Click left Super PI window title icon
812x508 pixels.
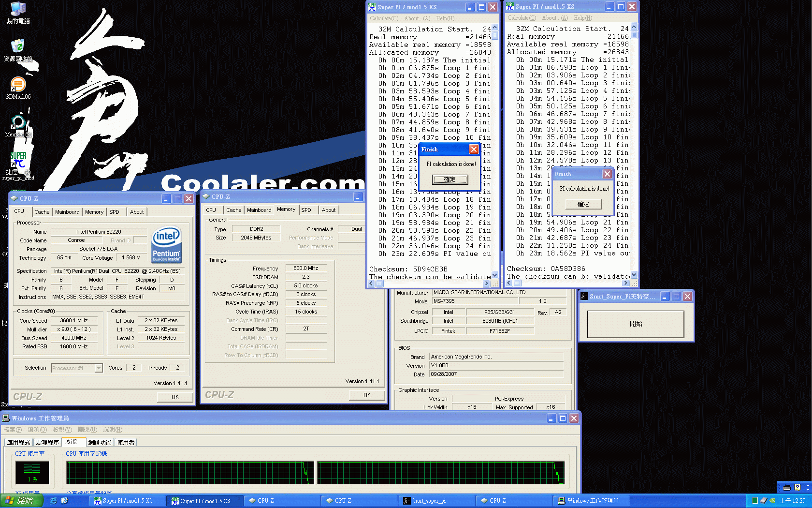[x=372, y=7]
